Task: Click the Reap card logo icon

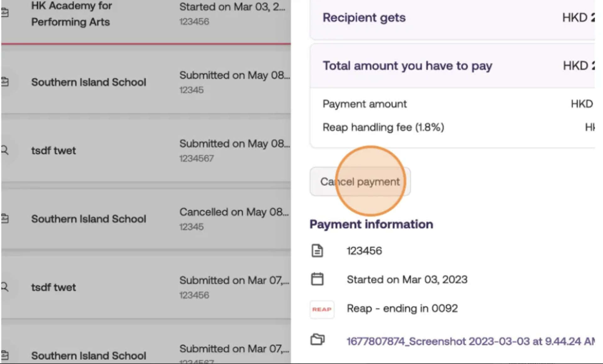Action: pyautogui.click(x=322, y=309)
